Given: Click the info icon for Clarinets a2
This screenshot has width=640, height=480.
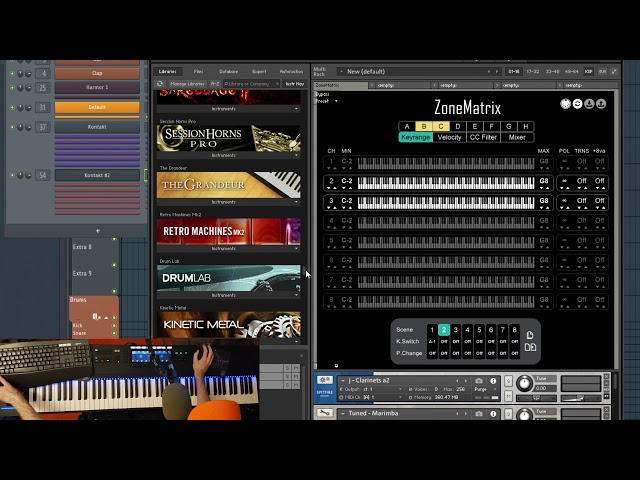Looking at the screenshot, I should pos(493,381).
